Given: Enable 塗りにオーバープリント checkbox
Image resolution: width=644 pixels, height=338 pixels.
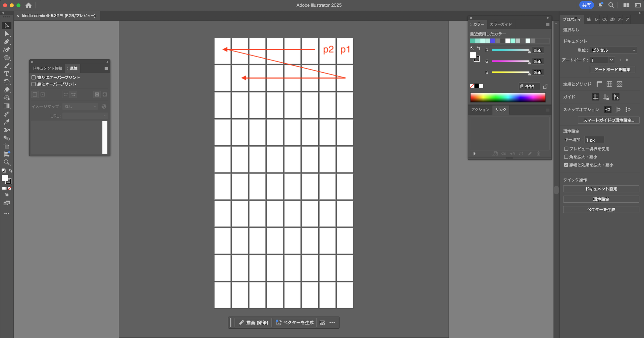Looking at the screenshot, I should point(34,77).
